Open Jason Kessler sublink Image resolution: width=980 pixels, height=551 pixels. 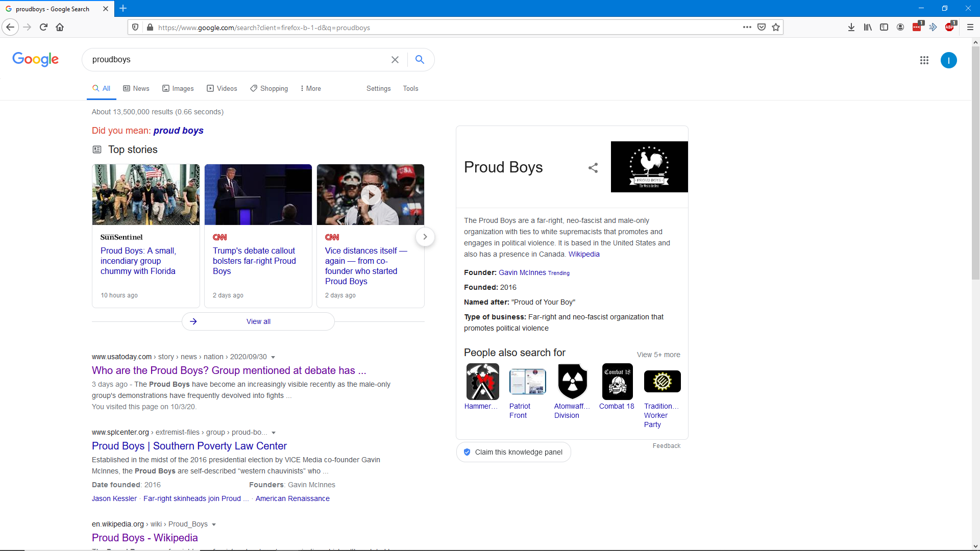pos(114,498)
